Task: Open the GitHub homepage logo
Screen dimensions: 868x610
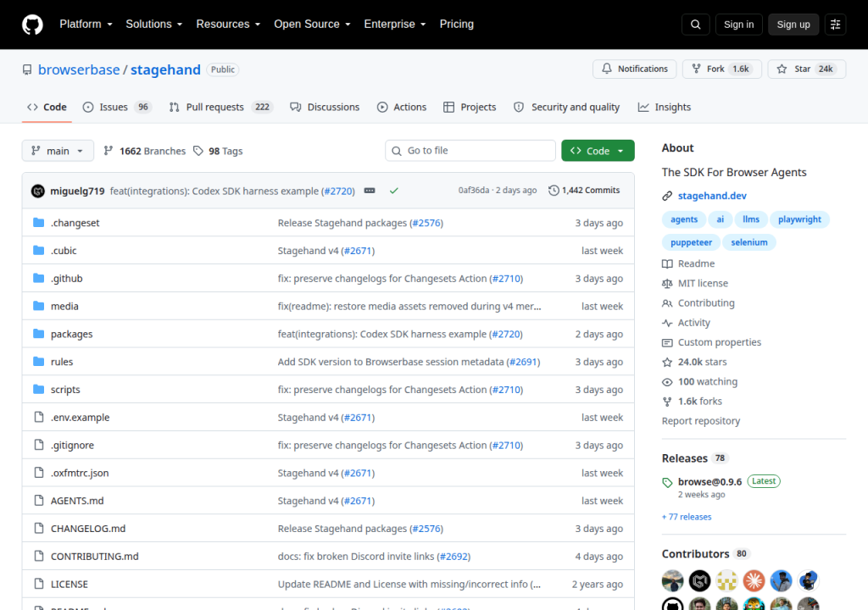Action: tap(32, 25)
